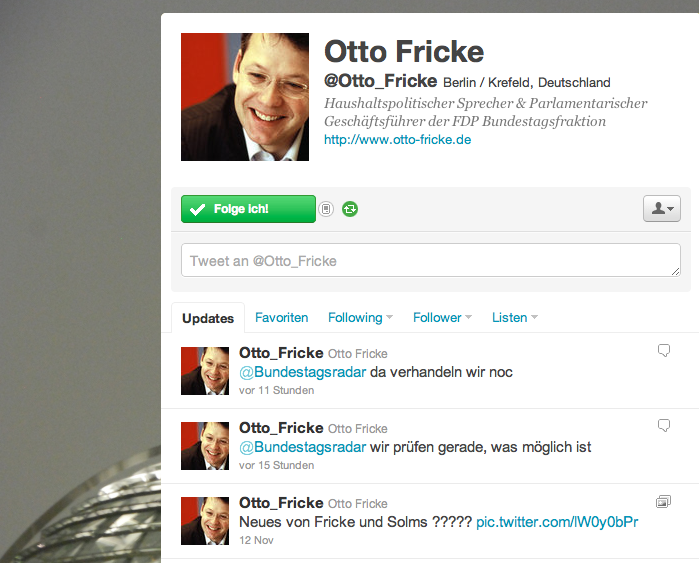Toggle the green retweets icon
This screenshot has height=563, width=699.
click(350, 209)
